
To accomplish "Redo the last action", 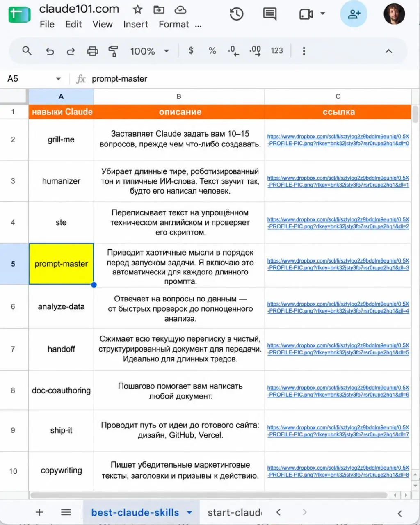I will [x=71, y=51].
